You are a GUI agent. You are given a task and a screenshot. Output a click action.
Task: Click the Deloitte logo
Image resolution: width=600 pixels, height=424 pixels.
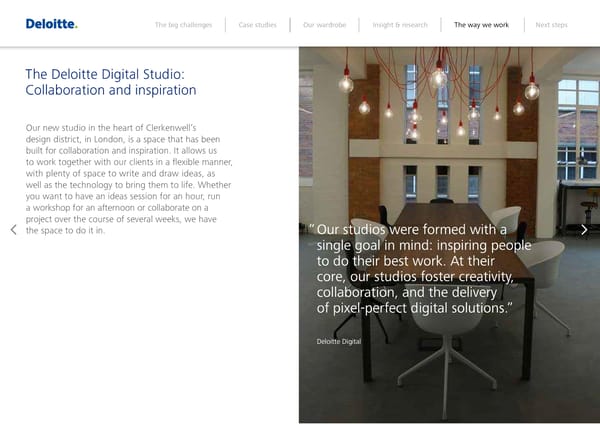50,24
